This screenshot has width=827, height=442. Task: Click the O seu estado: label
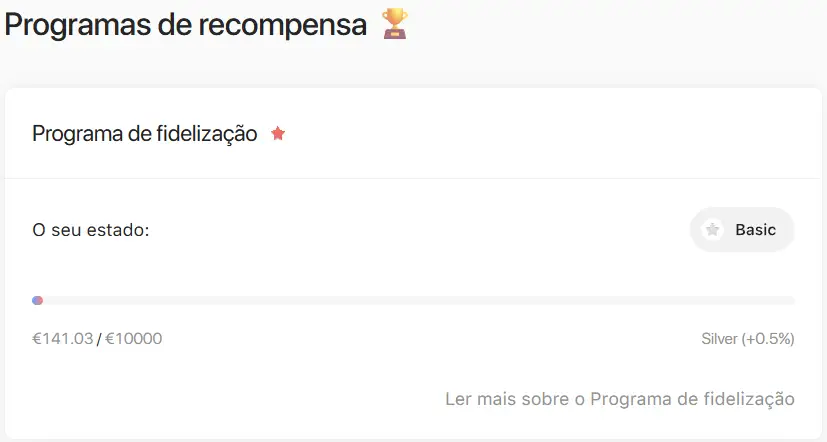[x=91, y=230]
